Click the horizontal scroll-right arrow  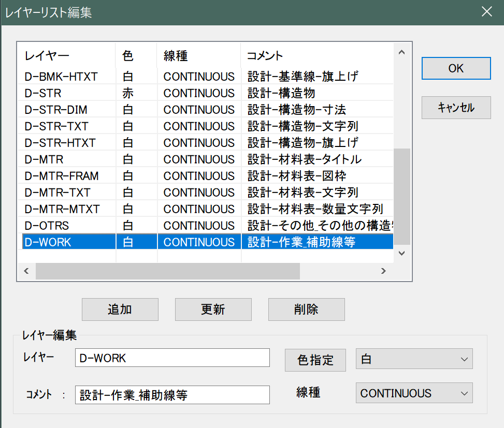[x=383, y=271]
